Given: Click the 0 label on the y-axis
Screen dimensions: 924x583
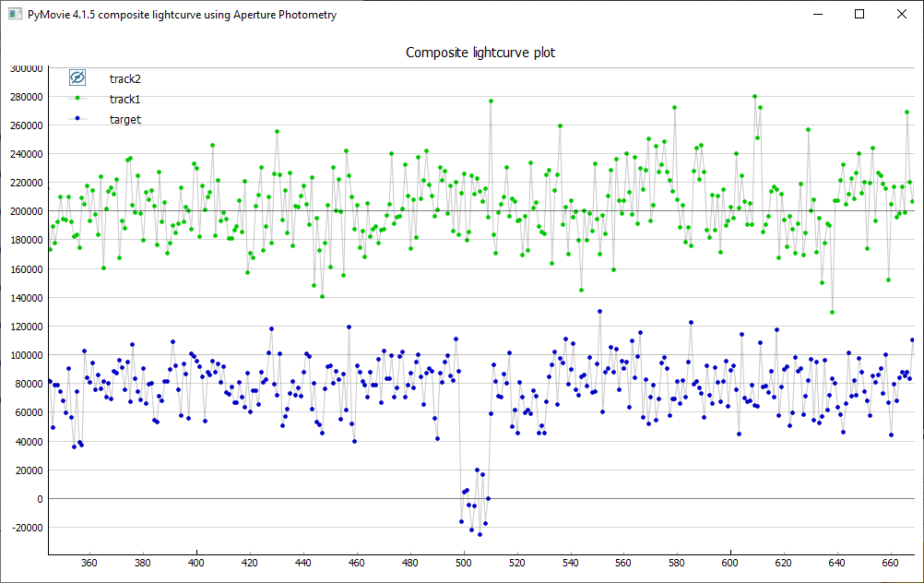Looking at the screenshot, I should click(39, 499).
